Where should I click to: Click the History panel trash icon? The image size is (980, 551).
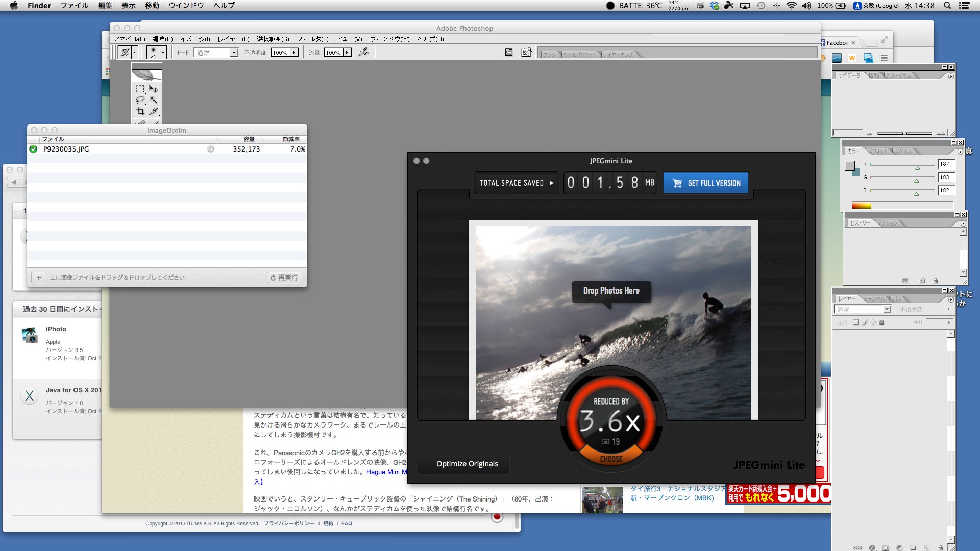936,281
